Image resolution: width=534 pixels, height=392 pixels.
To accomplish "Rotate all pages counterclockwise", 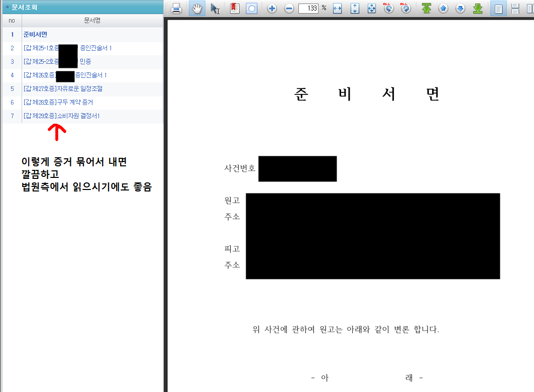I will 389,8.
